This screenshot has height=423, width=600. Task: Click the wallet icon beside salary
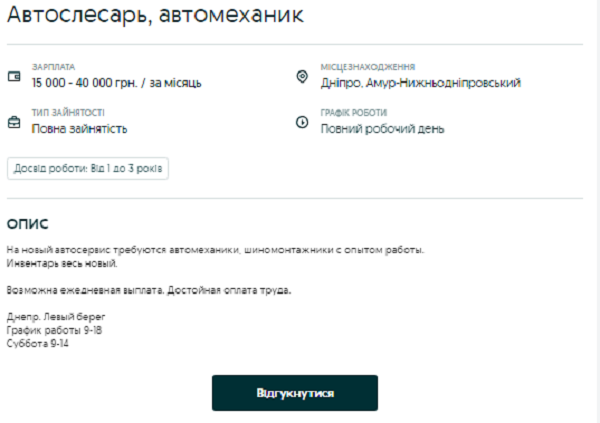(14, 76)
